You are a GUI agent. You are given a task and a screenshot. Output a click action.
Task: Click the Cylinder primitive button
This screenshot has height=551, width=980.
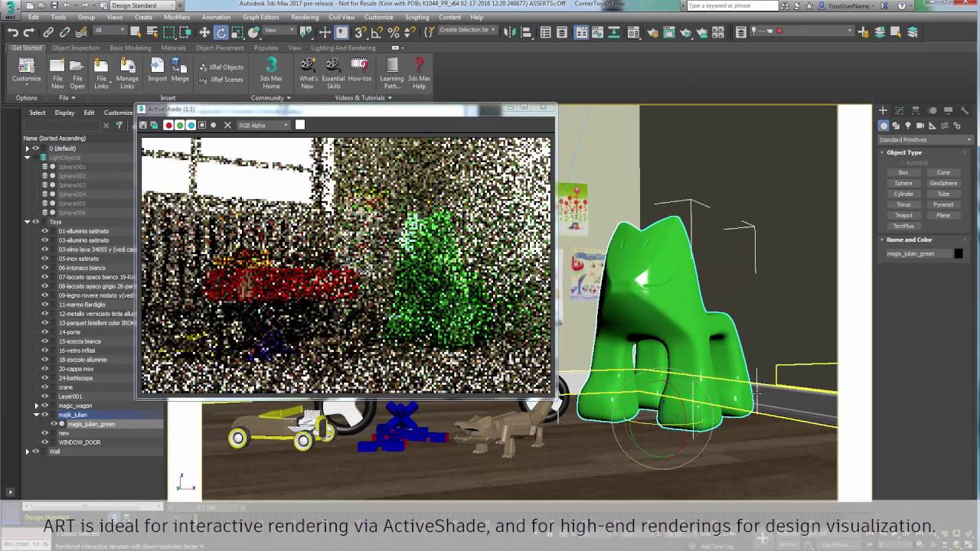[903, 194]
